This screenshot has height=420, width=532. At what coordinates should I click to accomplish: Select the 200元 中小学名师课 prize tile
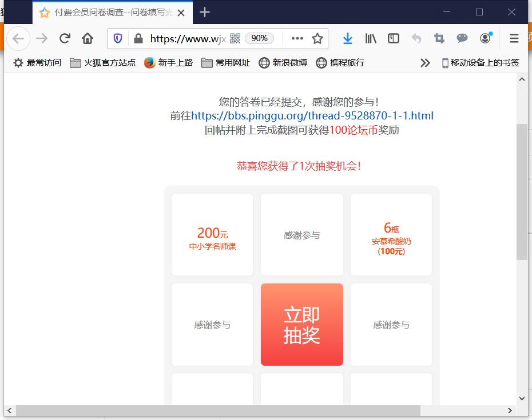tap(212, 235)
